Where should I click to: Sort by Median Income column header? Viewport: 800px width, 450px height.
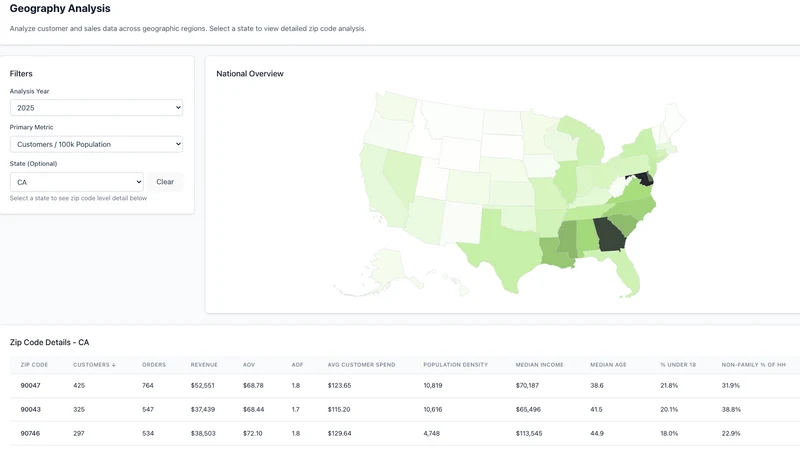coord(539,365)
